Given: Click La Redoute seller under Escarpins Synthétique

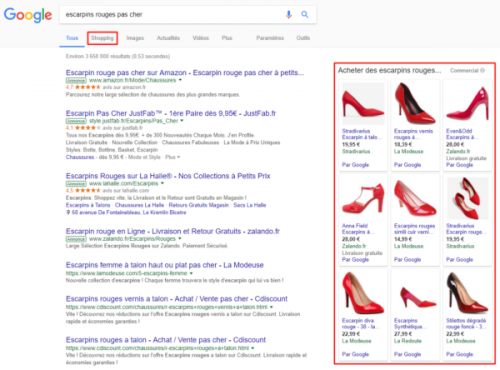Looking at the screenshot, I should 408,341.
